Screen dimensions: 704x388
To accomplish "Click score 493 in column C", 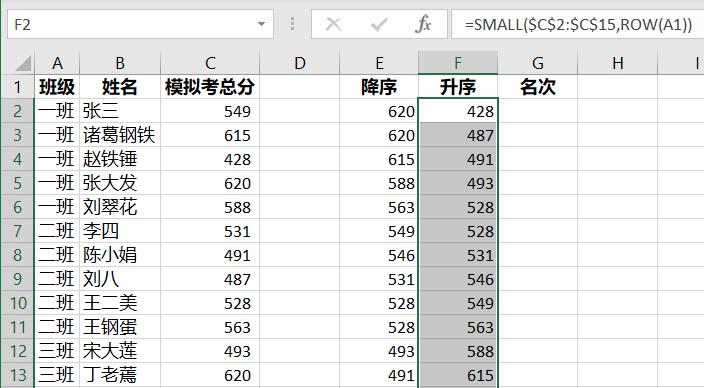I will [210, 351].
